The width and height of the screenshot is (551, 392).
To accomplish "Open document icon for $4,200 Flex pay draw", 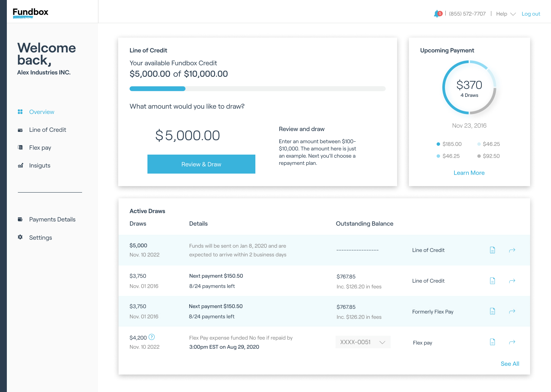I will pos(492,342).
